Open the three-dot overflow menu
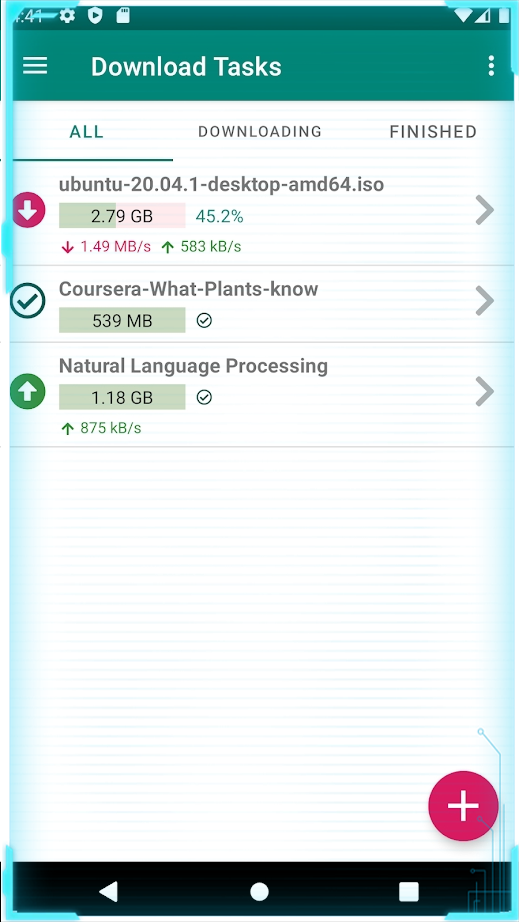The width and height of the screenshot is (519, 922). 491,66
